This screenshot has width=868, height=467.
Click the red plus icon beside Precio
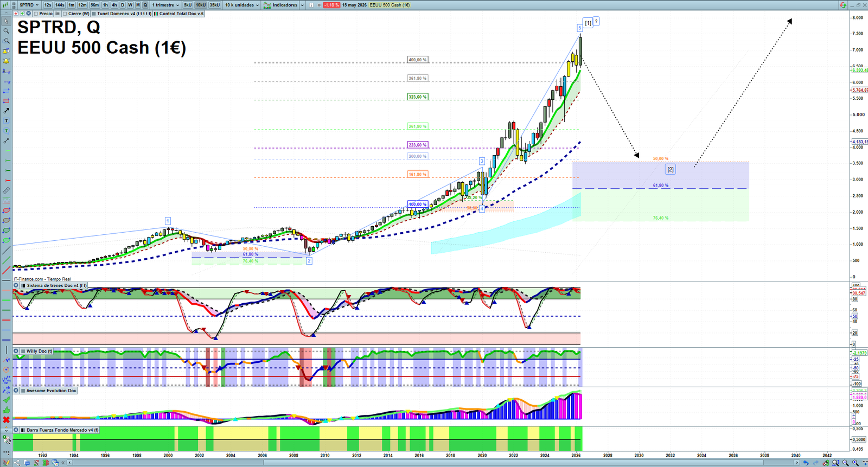pos(16,14)
